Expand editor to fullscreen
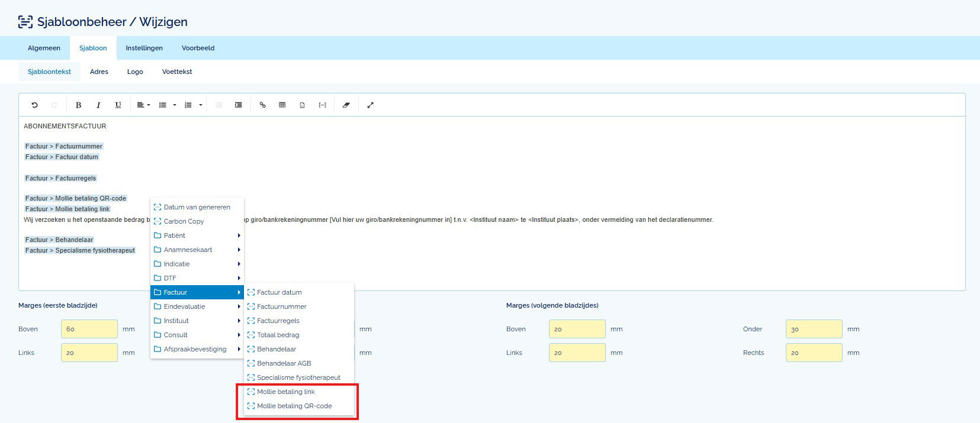This screenshot has width=980, height=423. (370, 105)
